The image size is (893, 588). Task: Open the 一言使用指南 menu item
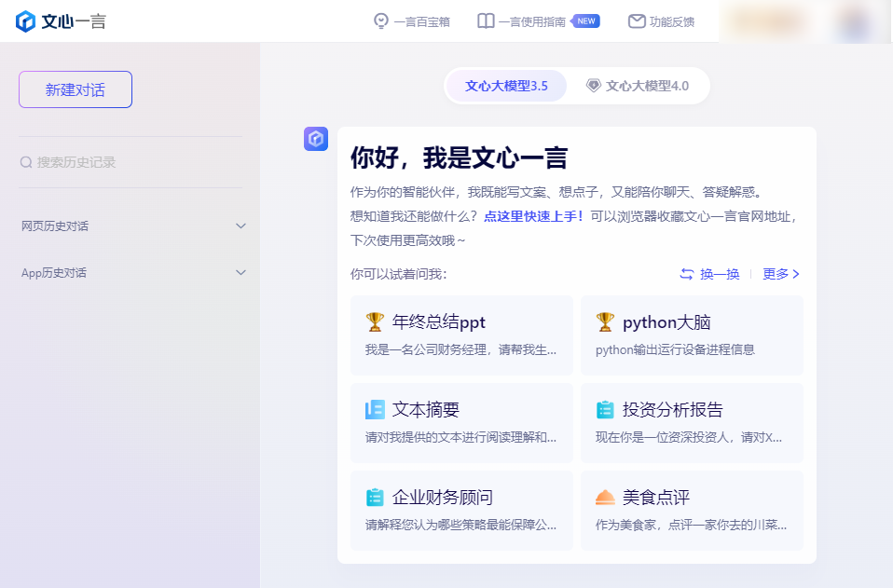coord(538,21)
